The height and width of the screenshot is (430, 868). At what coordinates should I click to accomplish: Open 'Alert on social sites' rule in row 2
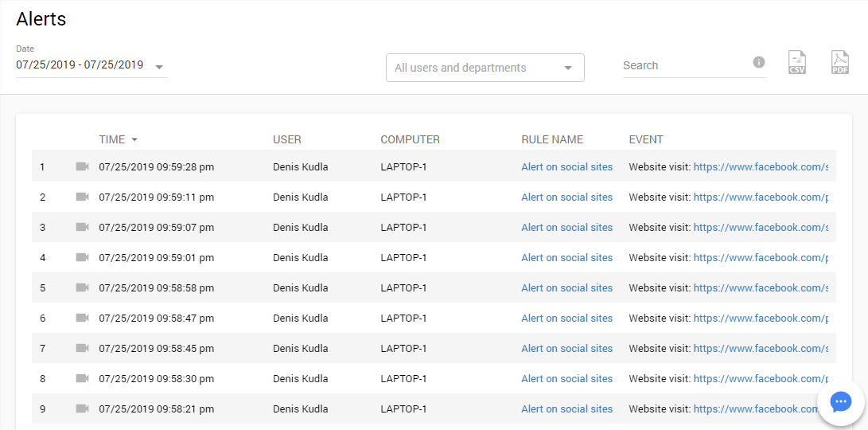point(566,197)
